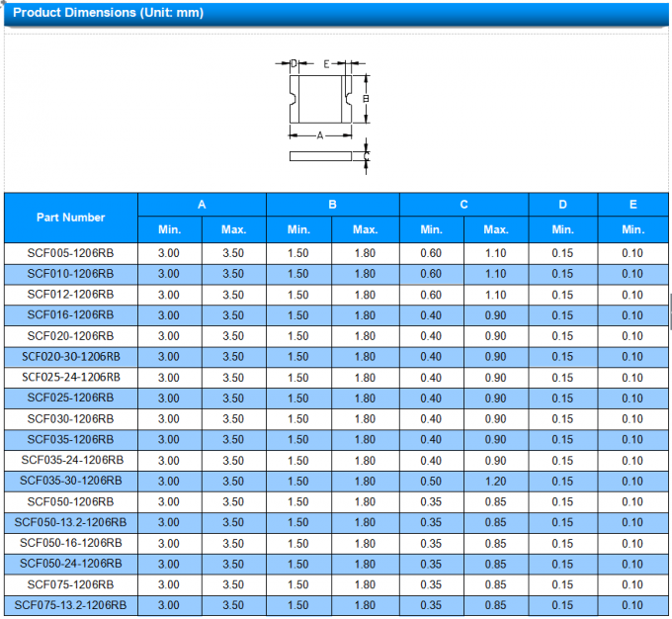Click the scrollbar handle on the right edge
Viewport: 672px width, 619px height.
(x=670, y=311)
